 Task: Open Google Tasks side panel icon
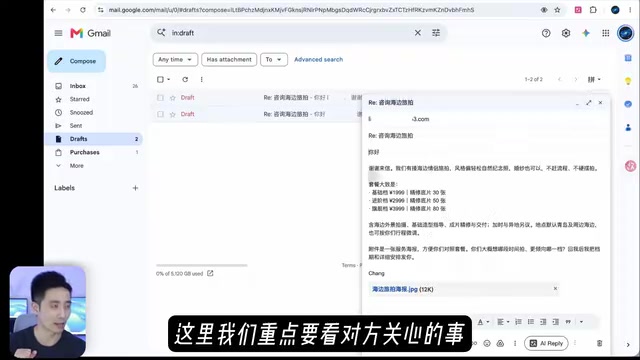point(628,104)
